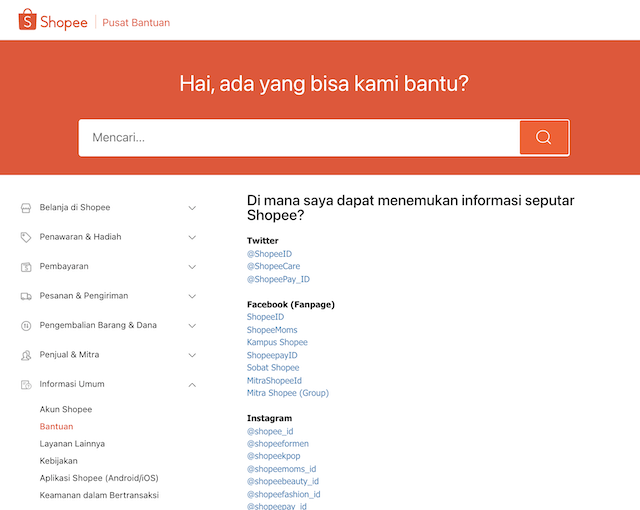Viewport: 640px width, 510px height.
Task: Click the Shopee shopping bag logo
Action: click(27, 19)
